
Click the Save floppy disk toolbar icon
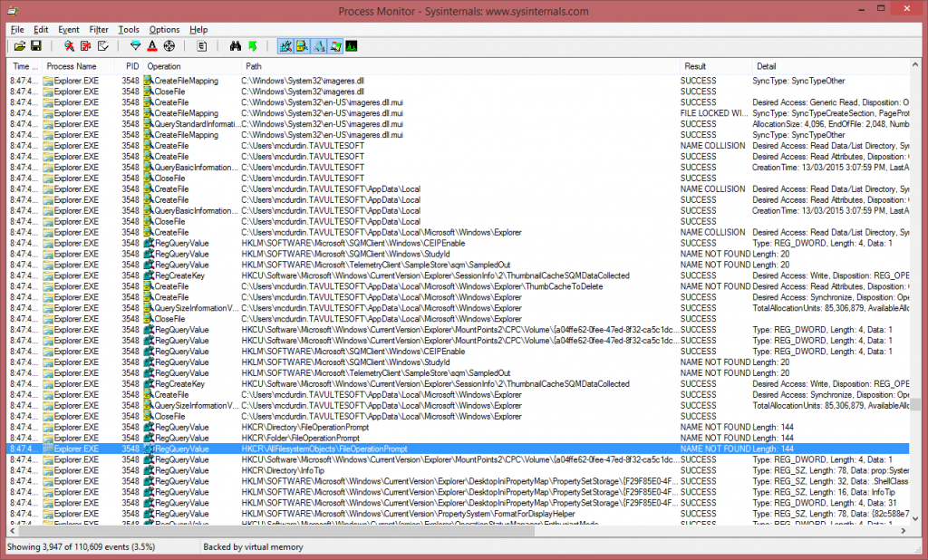click(35, 46)
